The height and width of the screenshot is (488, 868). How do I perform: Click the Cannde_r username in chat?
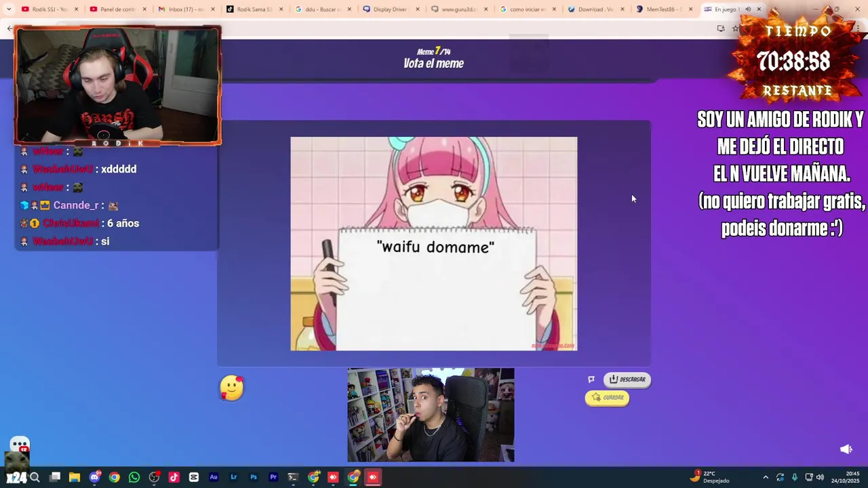tap(76, 205)
